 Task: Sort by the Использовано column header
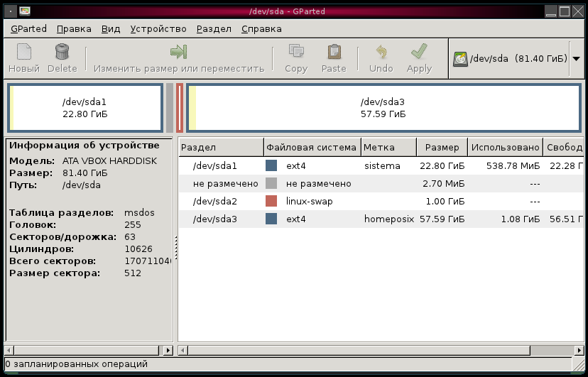505,147
